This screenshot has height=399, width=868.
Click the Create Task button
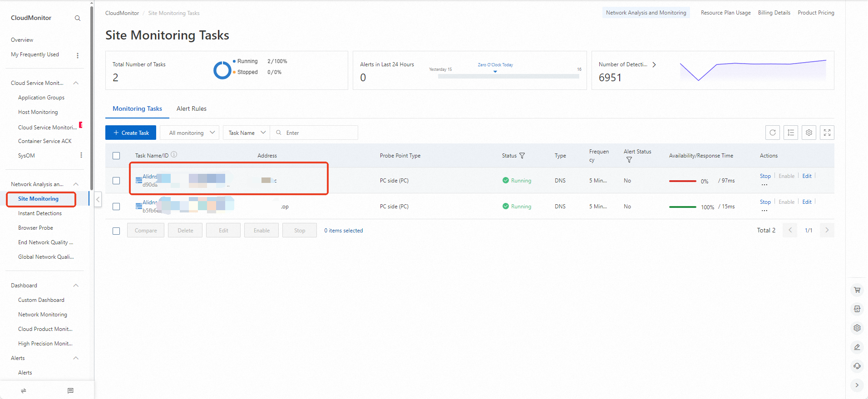coord(131,133)
